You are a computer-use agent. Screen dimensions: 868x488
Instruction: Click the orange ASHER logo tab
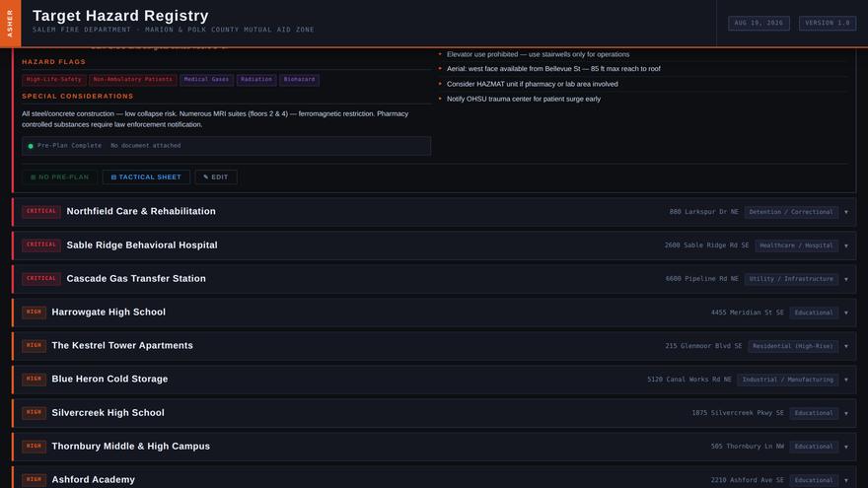(10, 24)
